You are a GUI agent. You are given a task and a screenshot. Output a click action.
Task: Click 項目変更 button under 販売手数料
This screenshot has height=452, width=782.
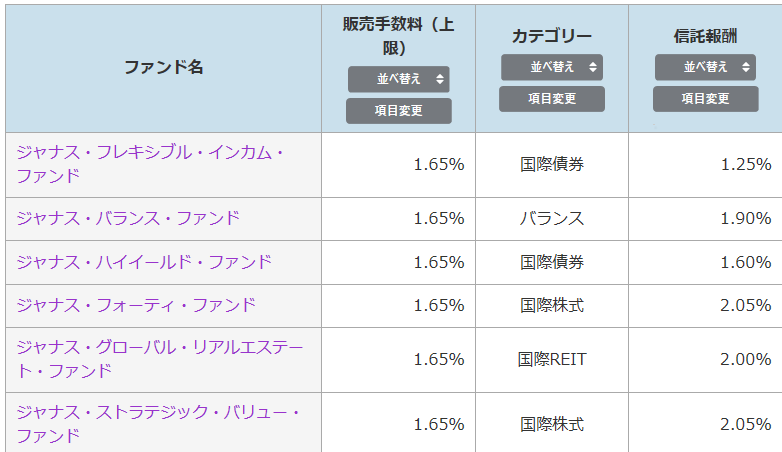click(399, 111)
